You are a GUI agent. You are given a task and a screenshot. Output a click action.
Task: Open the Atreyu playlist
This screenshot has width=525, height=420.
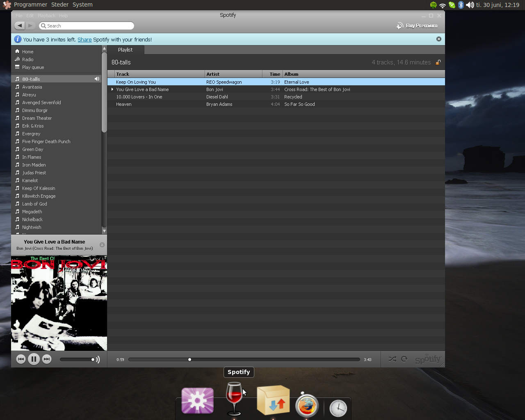pos(56,95)
